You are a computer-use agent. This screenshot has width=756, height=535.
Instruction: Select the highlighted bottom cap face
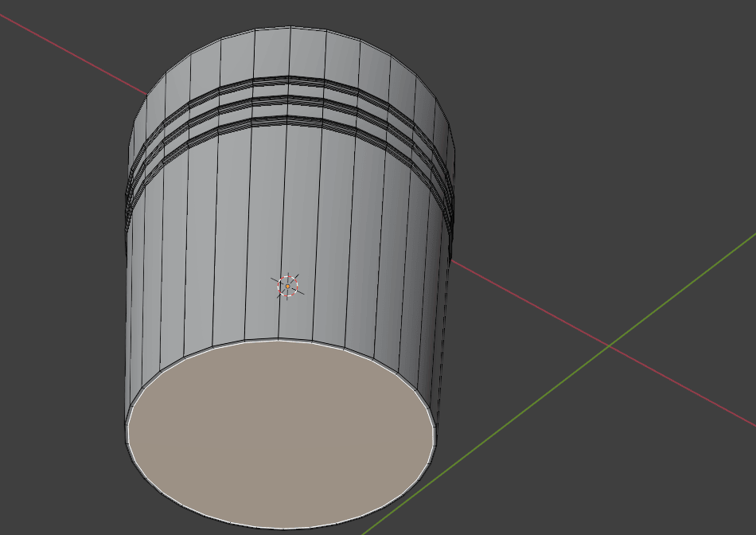(279, 434)
